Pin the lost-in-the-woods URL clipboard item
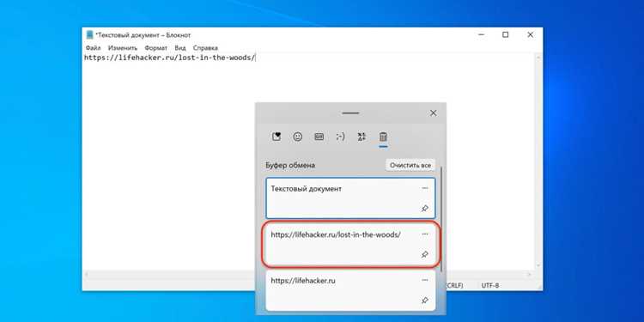 coord(425,255)
